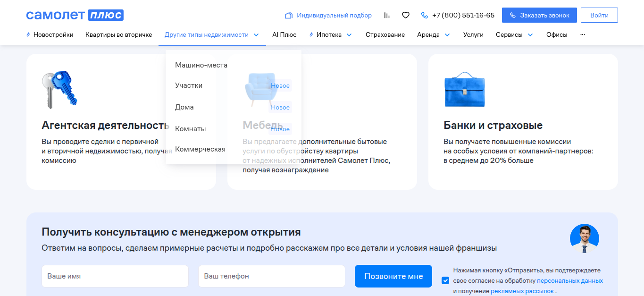
Task: Click the Новое badge next to Дома
Action: click(280, 107)
